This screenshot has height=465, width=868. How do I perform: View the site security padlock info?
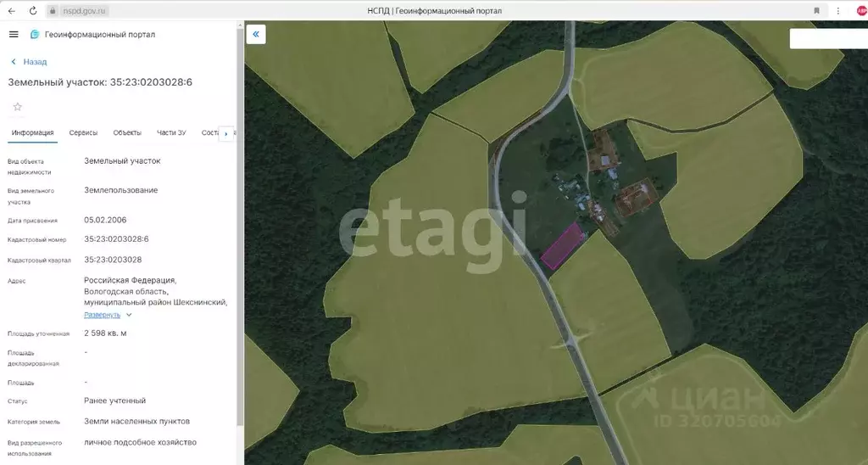click(x=53, y=11)
